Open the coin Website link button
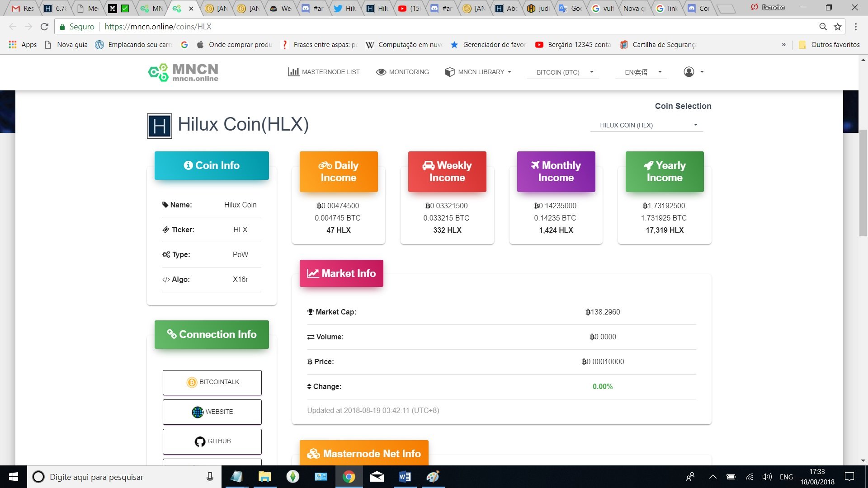 click(212, 412)
